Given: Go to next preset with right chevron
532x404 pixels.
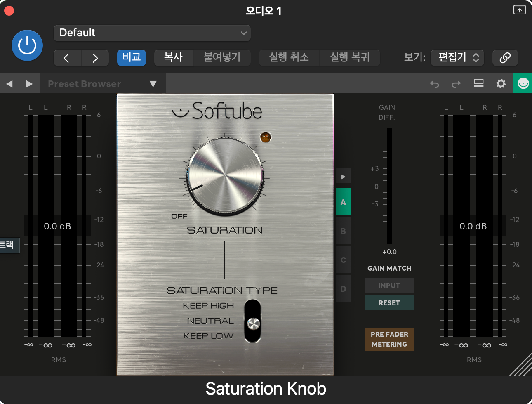Looking at the screenshot, I should (x=95, y=58).
